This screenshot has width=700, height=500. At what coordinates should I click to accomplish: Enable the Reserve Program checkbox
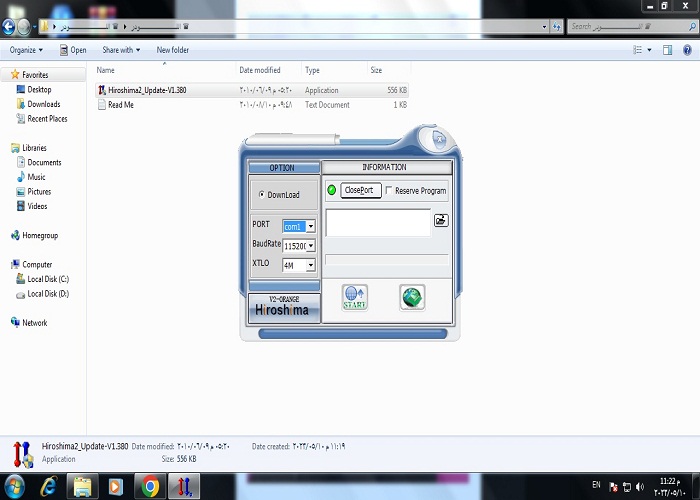(x=389, y=190)
